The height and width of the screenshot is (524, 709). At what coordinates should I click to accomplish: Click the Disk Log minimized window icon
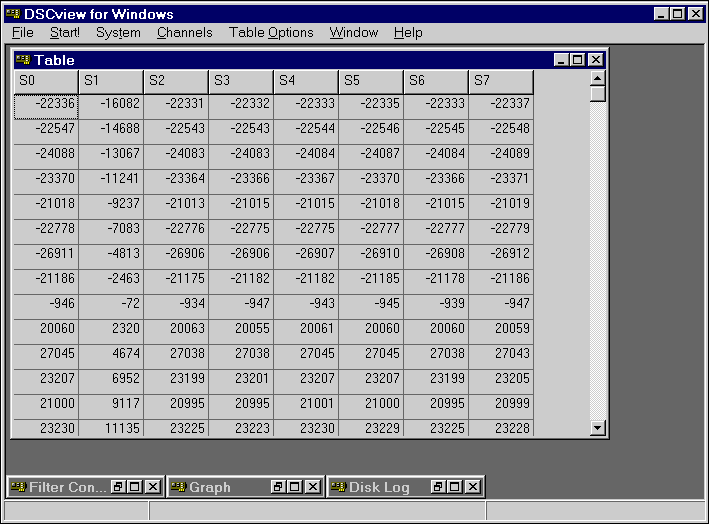(x=339, y=487)
